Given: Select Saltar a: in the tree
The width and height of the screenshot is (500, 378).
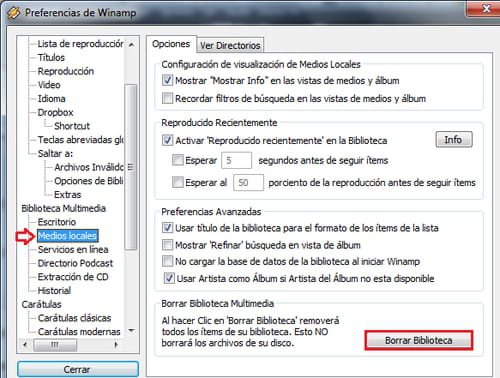Looking at the screenshot, I should [x=55, y=153].
